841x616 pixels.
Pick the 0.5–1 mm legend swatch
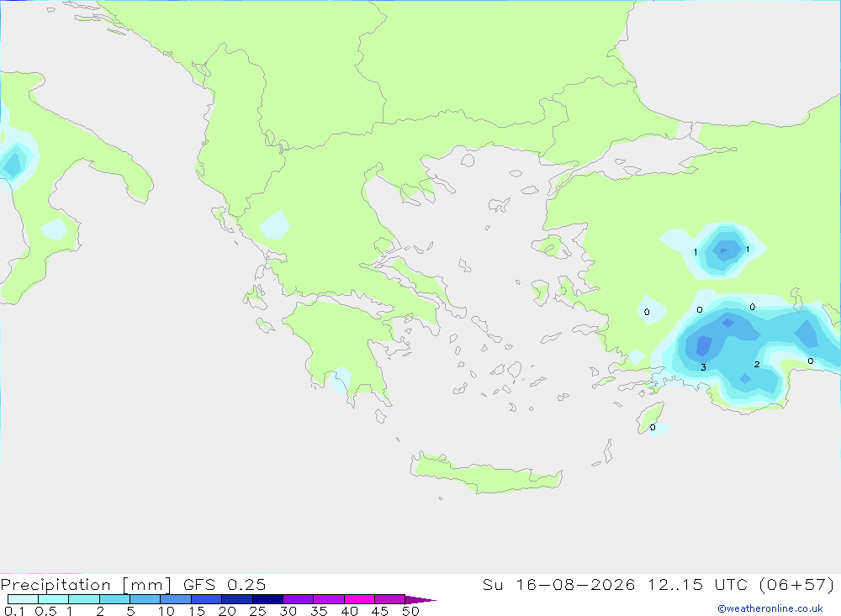54,599
